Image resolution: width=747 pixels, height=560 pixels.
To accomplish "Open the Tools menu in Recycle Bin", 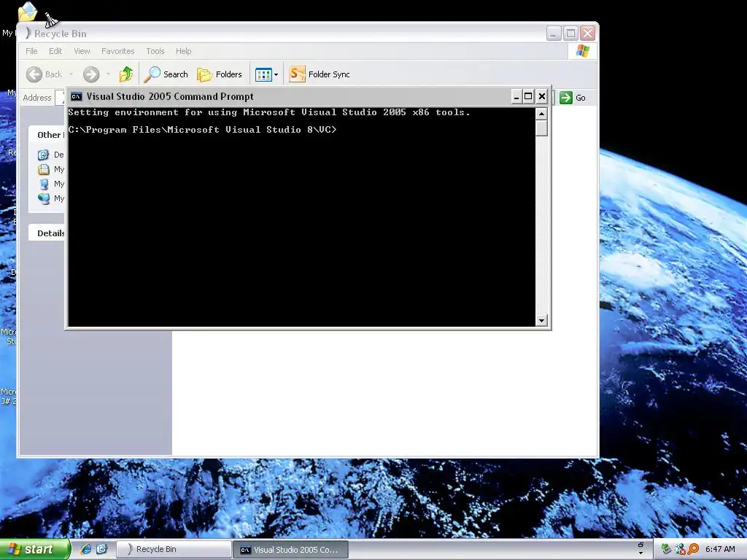I will pos(155,51).
